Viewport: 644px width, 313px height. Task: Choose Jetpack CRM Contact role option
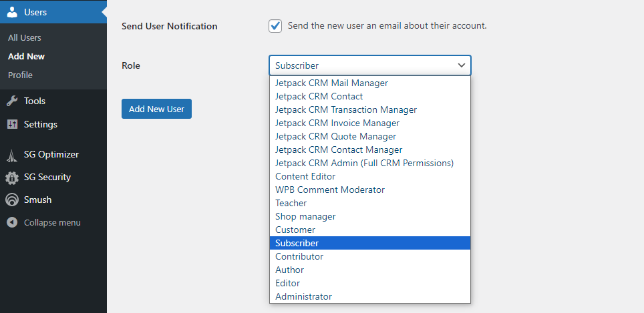tap(370, 96)
